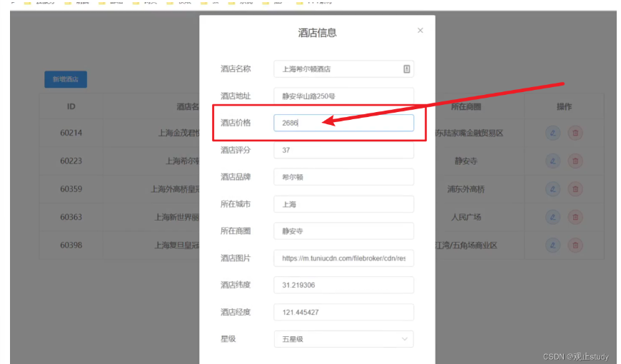Close the 酒店信息 dialog
Screen dimensions: 621x364
[x=420, y=31]
